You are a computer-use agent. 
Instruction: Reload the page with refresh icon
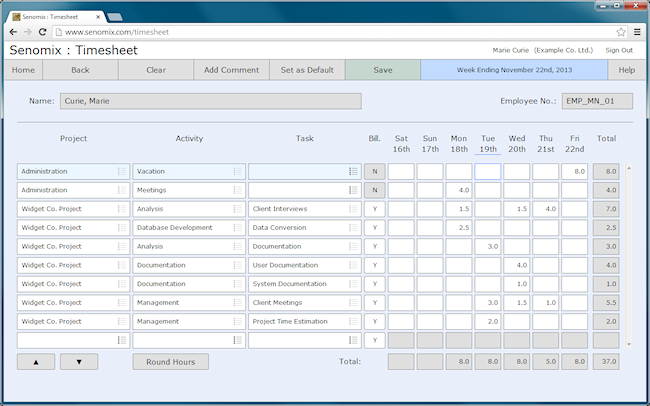tap(42, 32)
